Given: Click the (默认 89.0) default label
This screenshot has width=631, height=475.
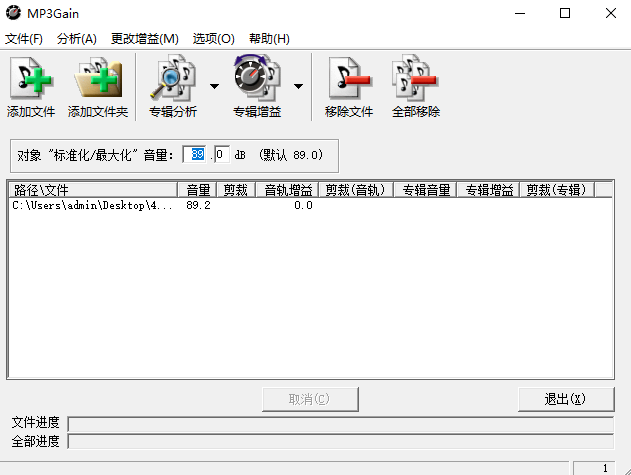Looking at the screenshot, I should pyautogui.click(x=291, y=155).
